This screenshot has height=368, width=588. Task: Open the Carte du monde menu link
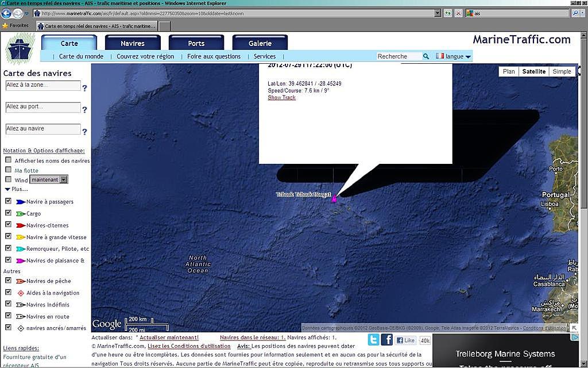click(81, 56)
